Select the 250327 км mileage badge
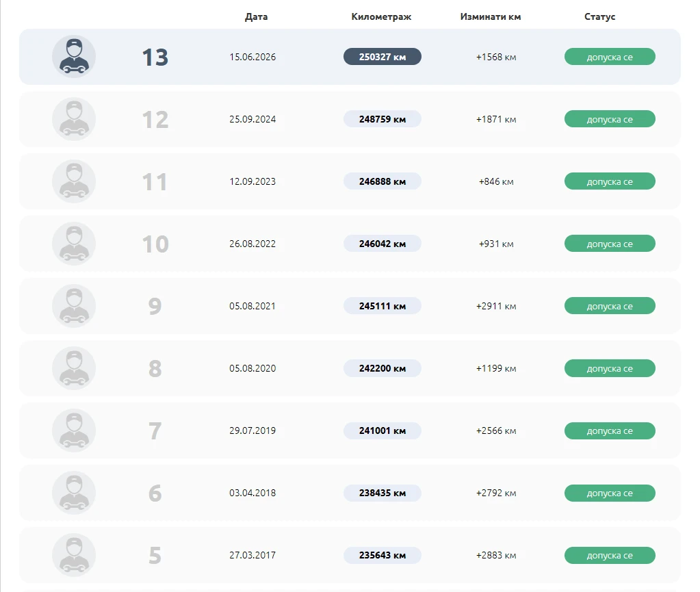Screen dimensions: 700x592 click(382, 57)
